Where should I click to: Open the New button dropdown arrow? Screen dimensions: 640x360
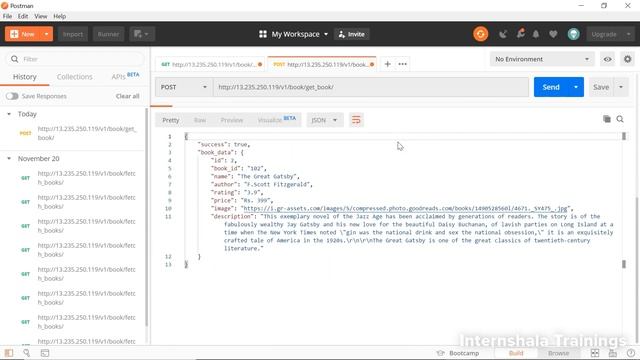click(47, 34)
